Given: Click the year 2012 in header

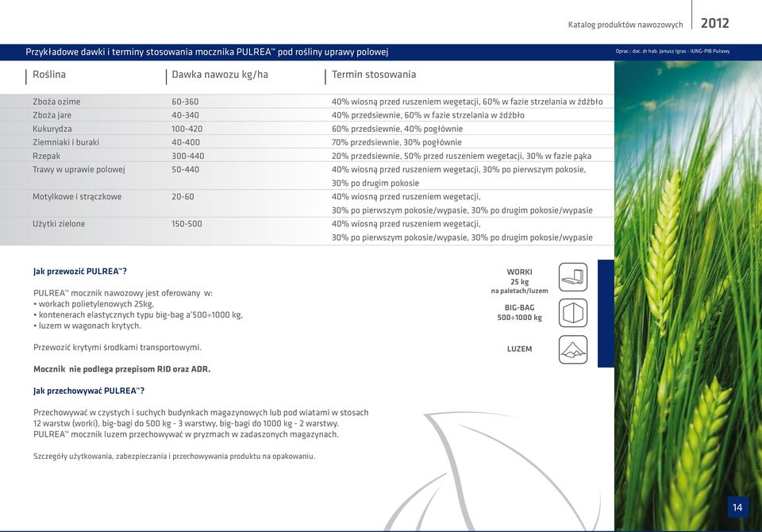Looking at the screenshot, I should pyautogui.click(x=714, y=23).
